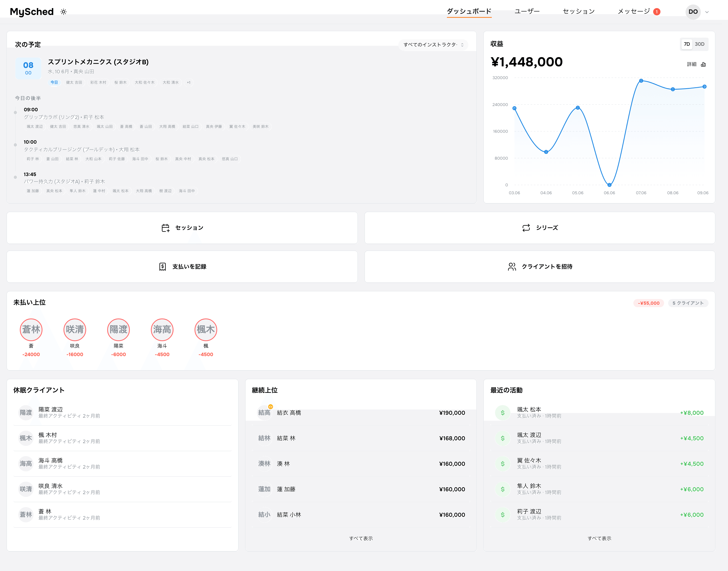Toggle the light/dark theme sun icon
The image size is (728, 571).
(63, 12)
